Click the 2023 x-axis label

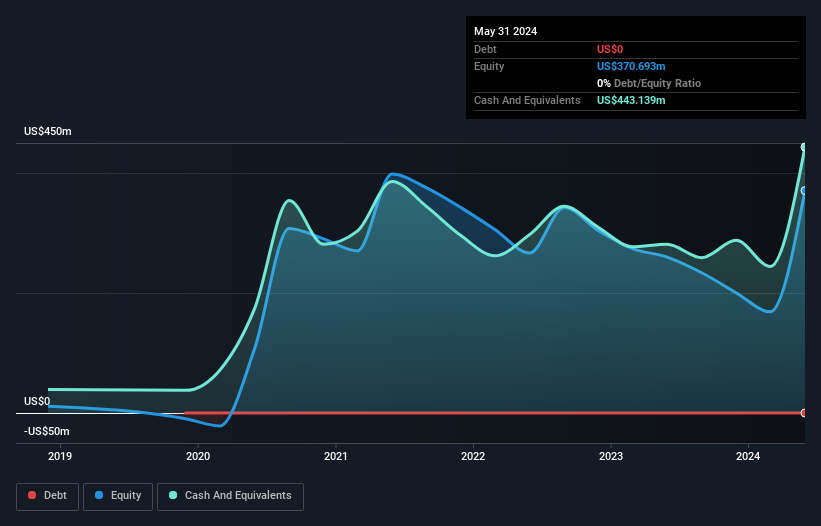(x=611, y=456)
